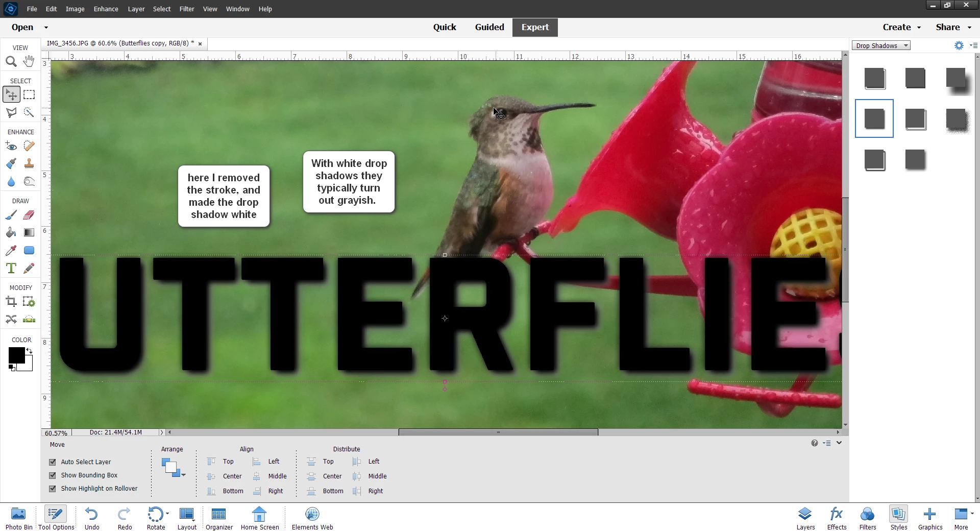Open the Drop Shadows style dropdown
Image resolution: width=980 pixels, height=531 pixels.
click(x=881, y=45)
